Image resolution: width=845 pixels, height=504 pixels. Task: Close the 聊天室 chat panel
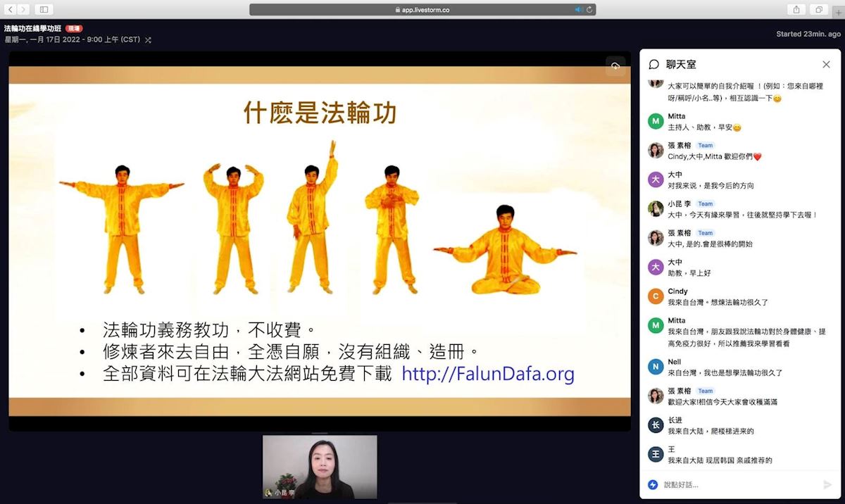826,65
